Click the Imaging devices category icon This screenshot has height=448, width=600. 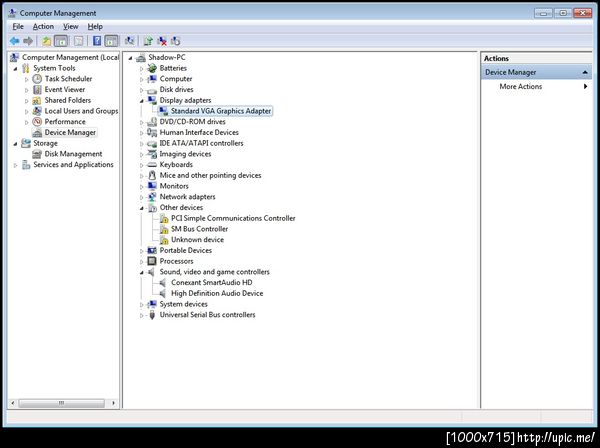(x=152, y=154)
